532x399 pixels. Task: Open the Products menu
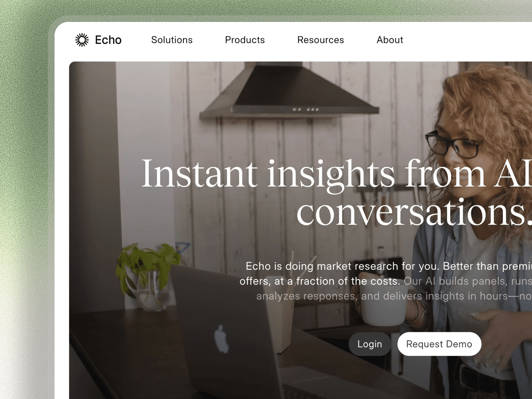click(245, 40)
